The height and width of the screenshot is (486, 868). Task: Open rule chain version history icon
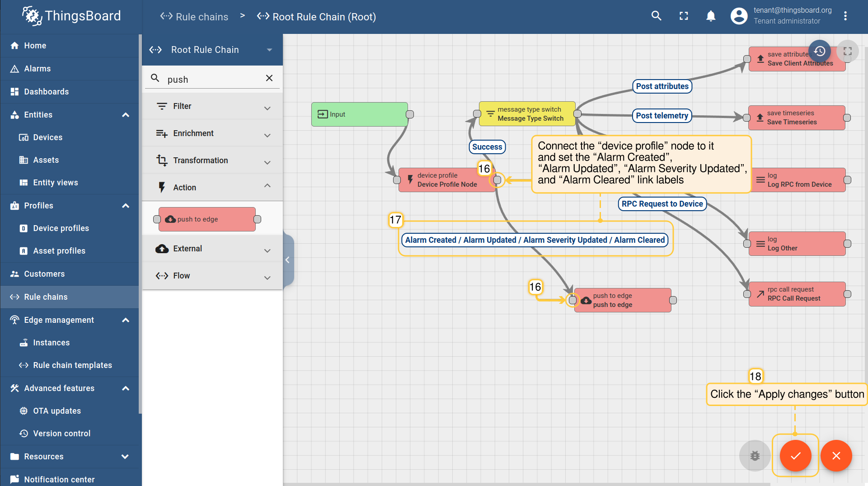click(x=820, y=51)
